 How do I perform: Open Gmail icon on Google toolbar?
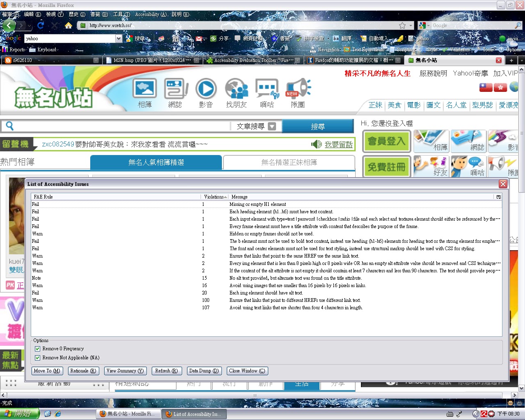(199, 39)
